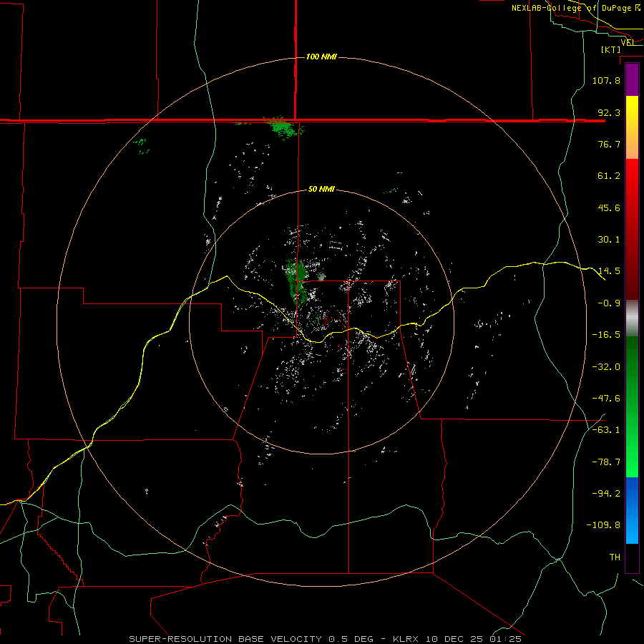Click the yellow-orange segment of the color bar
This screenshot has height=644, width=644.
tap(632, 127)
